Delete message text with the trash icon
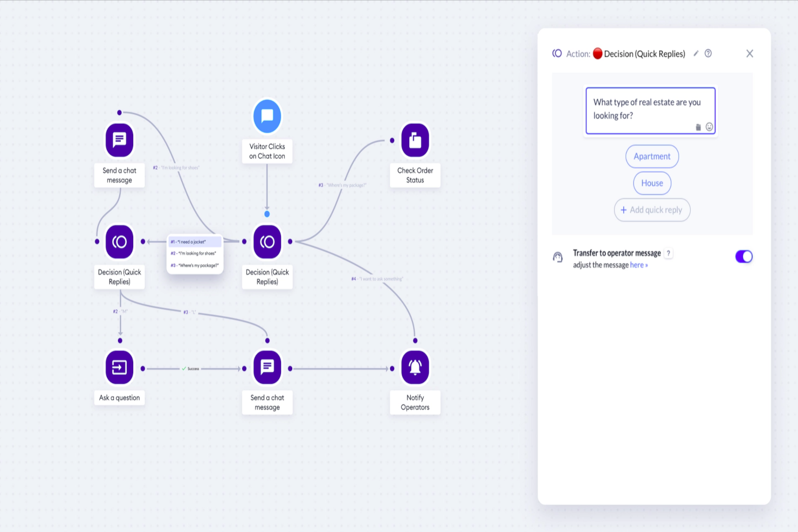Image resolution: width=798 pixels, height=532 pixels. (x=698, y=127)
